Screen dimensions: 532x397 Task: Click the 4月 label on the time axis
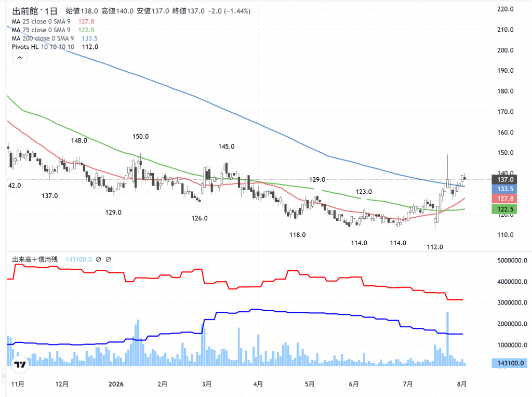coord(258,384)
